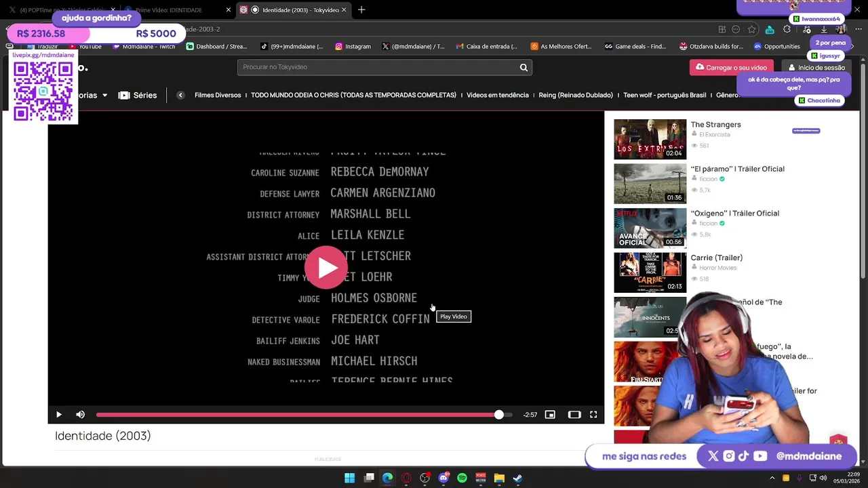Mute the video player volume
The height and width of the screenshot is (488, 868).
click(x=80, y=414)
